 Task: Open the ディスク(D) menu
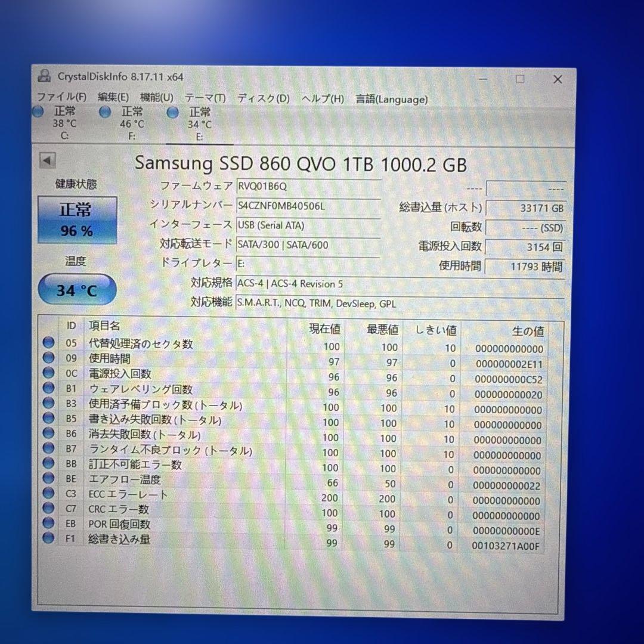264,98
